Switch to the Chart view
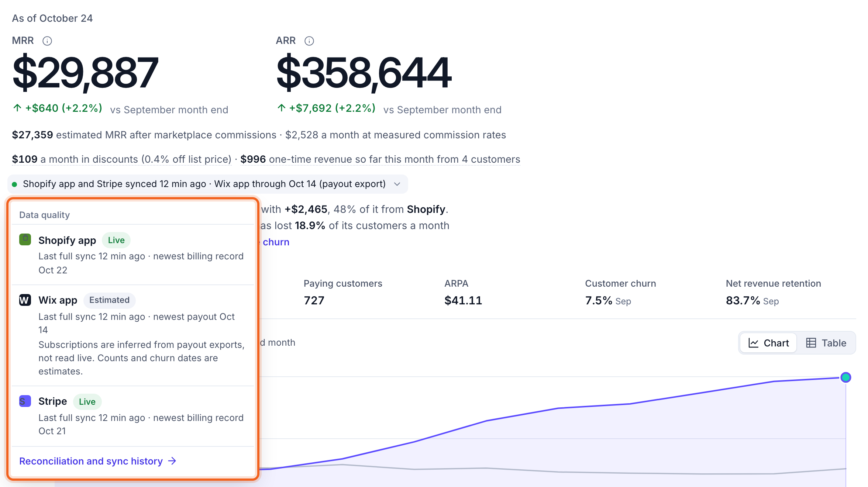This screenshot has height=487, width=868. [x=768, y=343]
